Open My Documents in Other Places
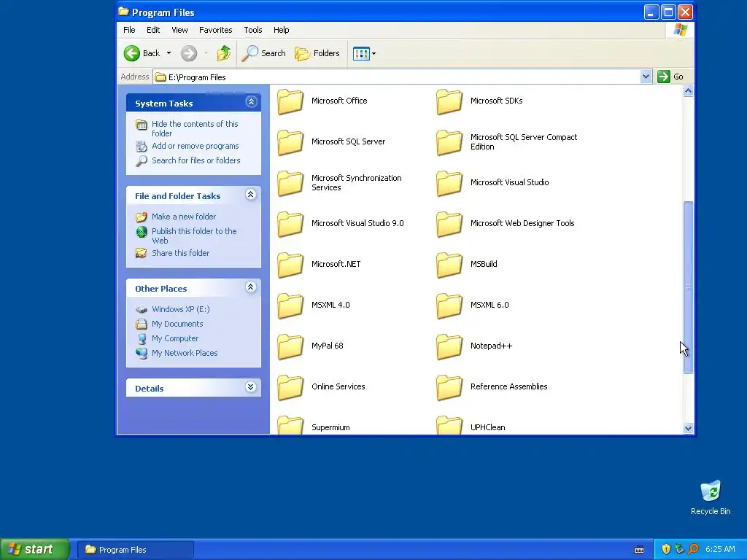Image resolution: width=747 pixels, height=560 pixels. (177, 324)
